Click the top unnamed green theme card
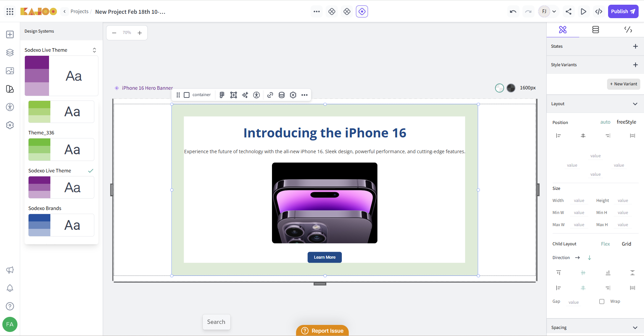Screen dimensions: 644x336 (61, 112)
